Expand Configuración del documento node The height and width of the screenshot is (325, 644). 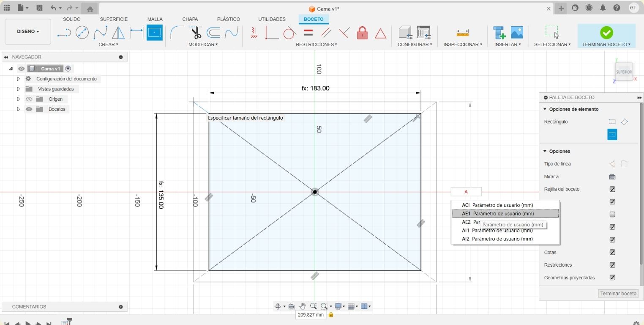[18, 79]
